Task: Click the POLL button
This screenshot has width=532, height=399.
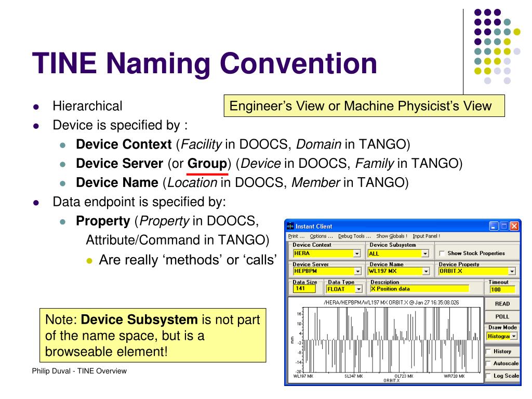Action: point(502,316)
